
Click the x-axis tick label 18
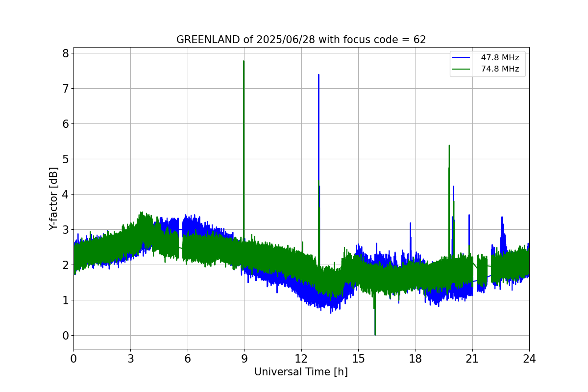coord(416,359)
